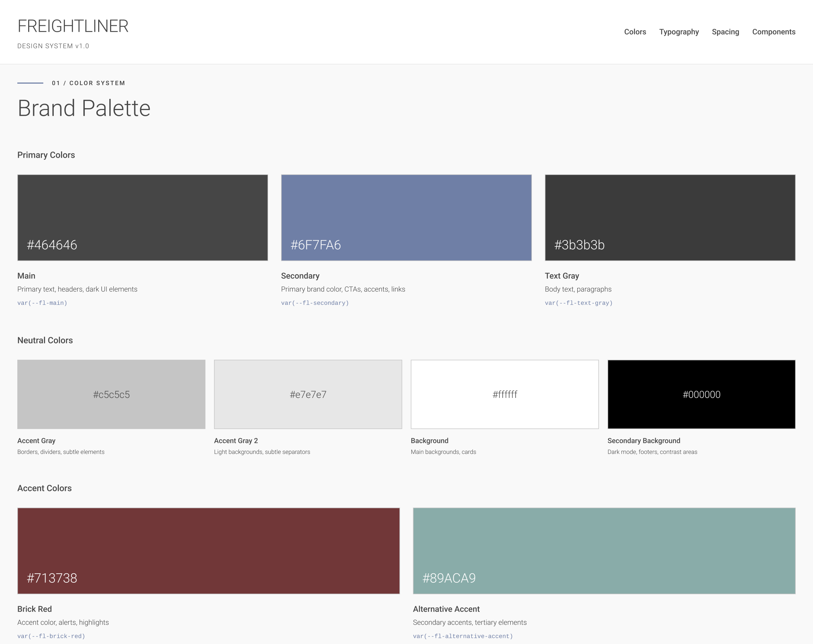Viewport: 813px width, 644px height.
Task: Click the var(--fl-brick-red) code label
Action: point(51,636)
